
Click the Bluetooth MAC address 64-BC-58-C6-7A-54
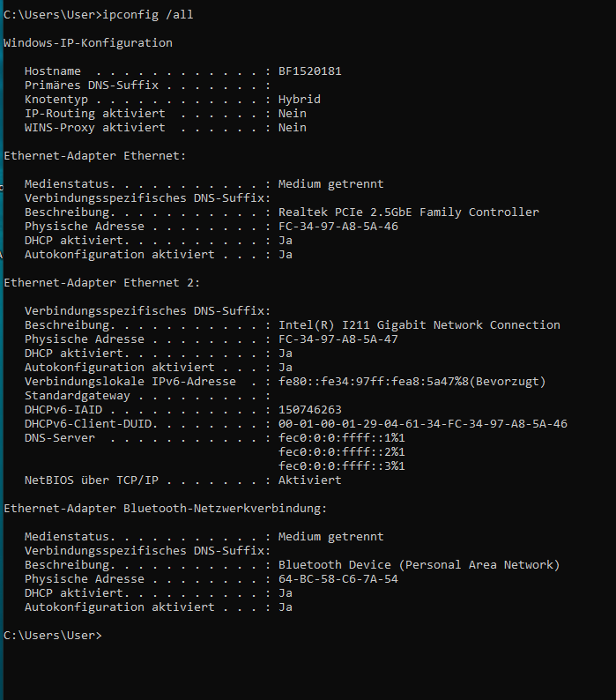tap(338, 579)
